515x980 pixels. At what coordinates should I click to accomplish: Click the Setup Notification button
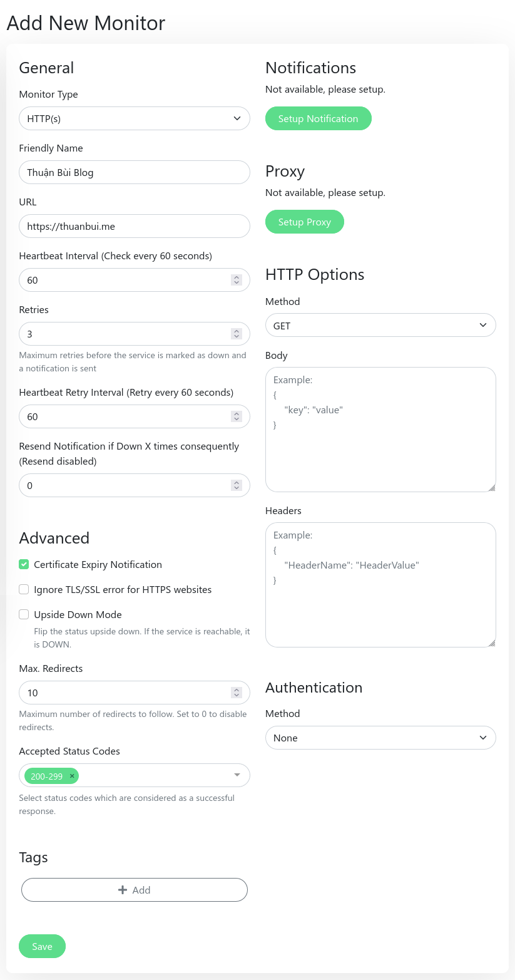pyautogui.click(x=318, y=118)
